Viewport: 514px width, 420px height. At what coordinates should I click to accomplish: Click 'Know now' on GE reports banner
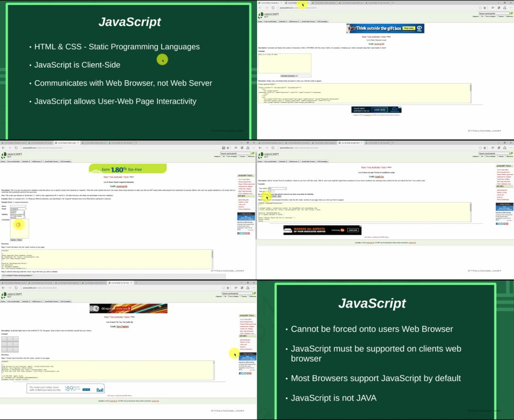(123, 309)
